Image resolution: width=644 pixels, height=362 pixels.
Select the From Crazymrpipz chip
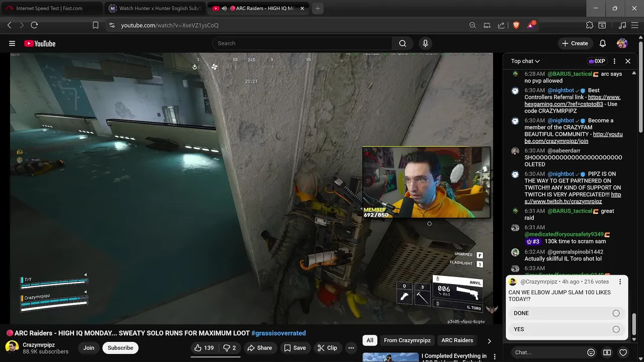tap(407, 340)
